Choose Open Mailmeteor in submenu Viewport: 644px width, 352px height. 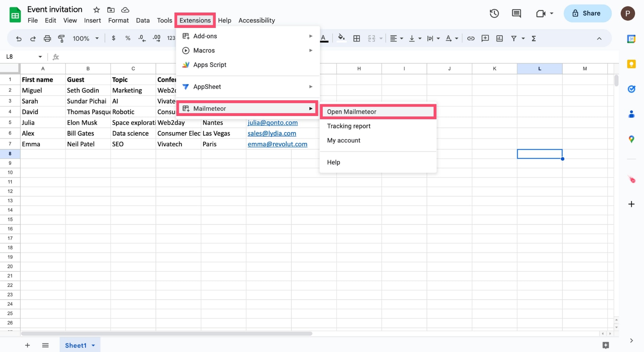point(378,112)
